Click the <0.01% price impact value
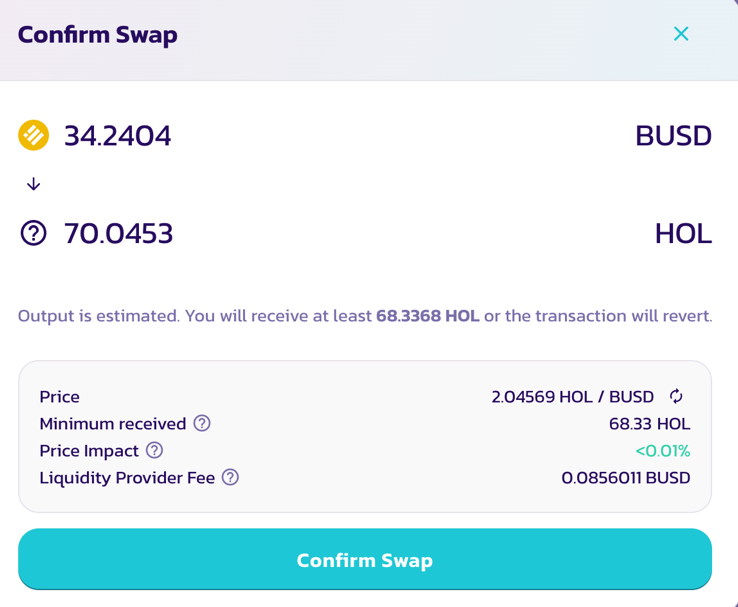The image size is (738, 607). pos(663,451)
